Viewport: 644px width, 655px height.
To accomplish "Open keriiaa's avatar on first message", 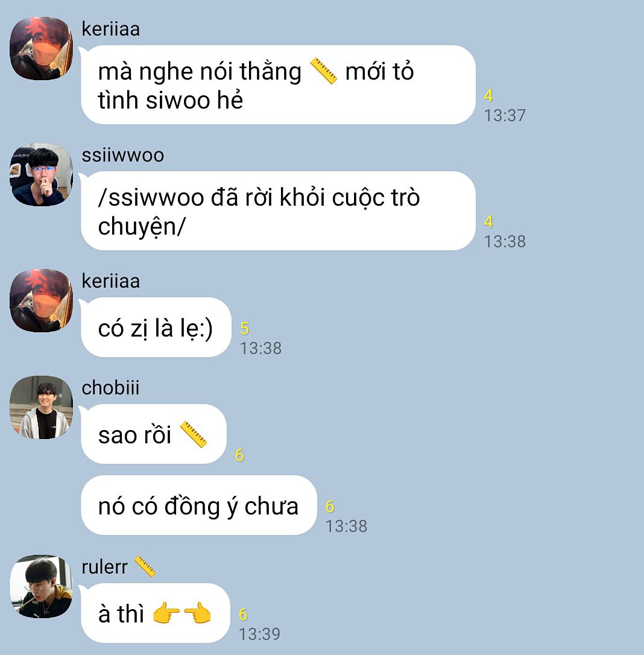I will click(x=42, y=48).
